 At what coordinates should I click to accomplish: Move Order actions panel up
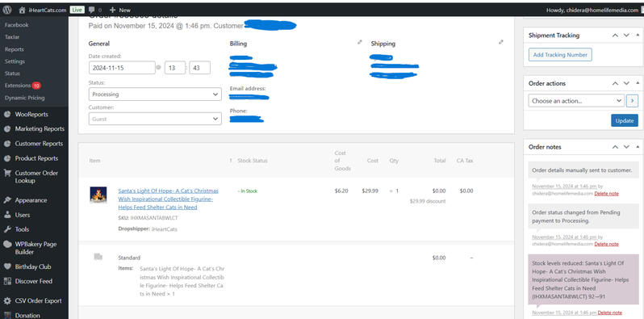pos(615,83)
